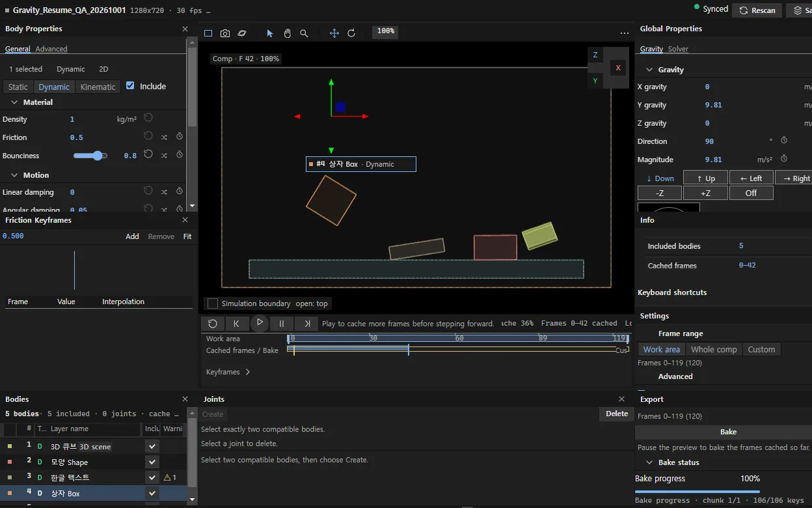The width and height of the screenshot is (812, 508).
Task: Set gravity direction to Down
Action: (660, 178)
